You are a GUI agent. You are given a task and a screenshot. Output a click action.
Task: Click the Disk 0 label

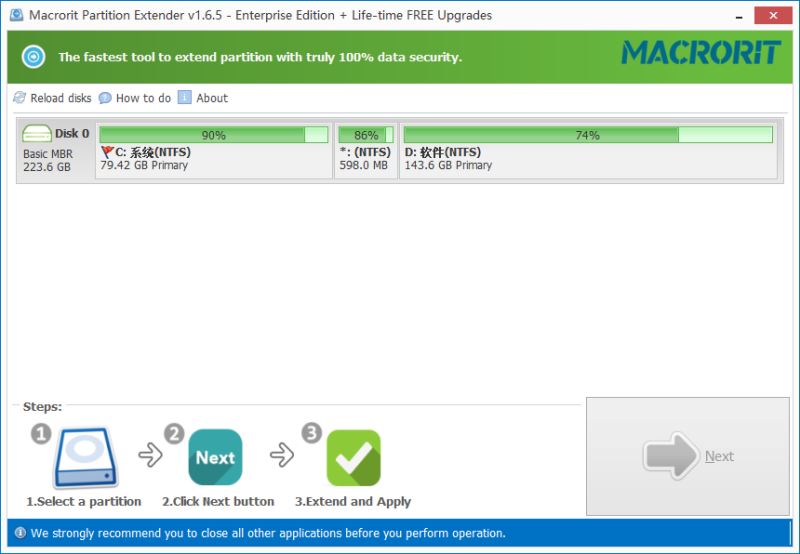click(72, 133)
